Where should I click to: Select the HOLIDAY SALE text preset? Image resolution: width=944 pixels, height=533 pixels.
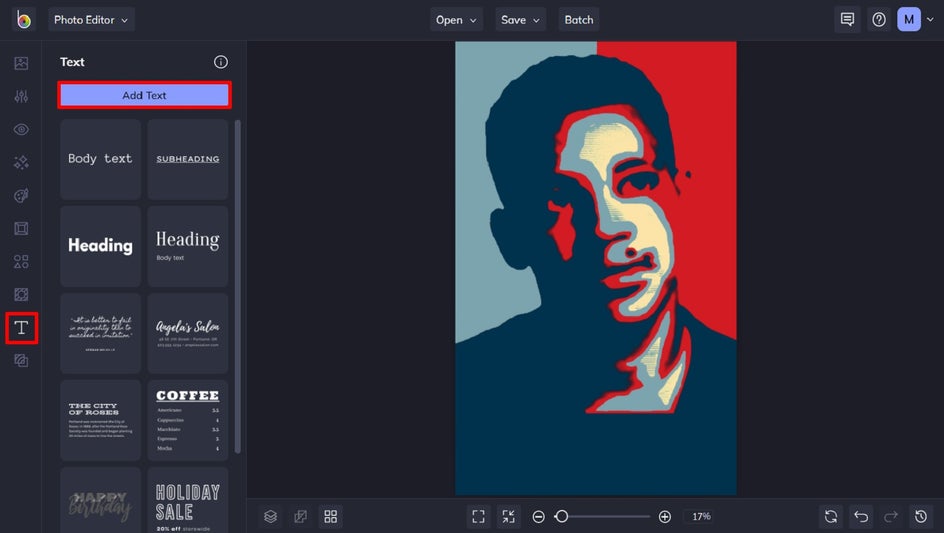coord(188,500)
